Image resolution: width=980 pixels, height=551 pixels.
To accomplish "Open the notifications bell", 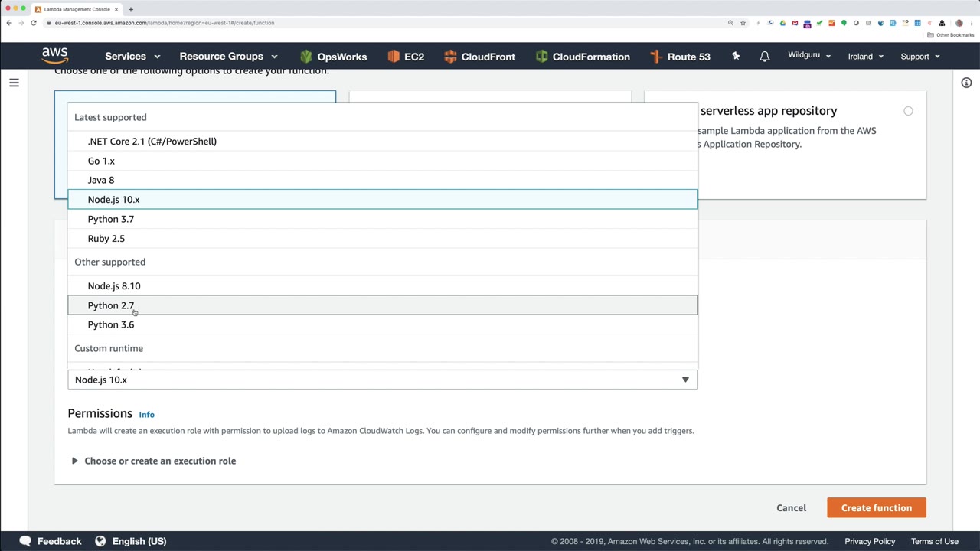I will coord(764,57).
